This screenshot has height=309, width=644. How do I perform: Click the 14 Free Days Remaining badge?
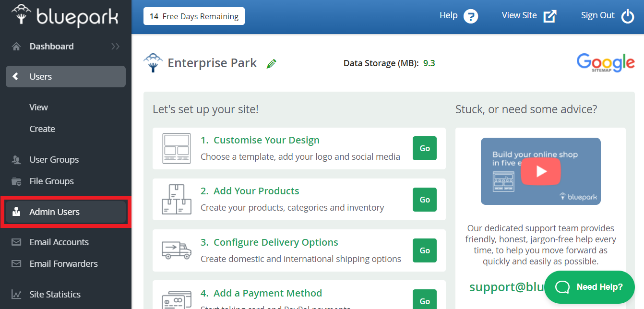194,16
